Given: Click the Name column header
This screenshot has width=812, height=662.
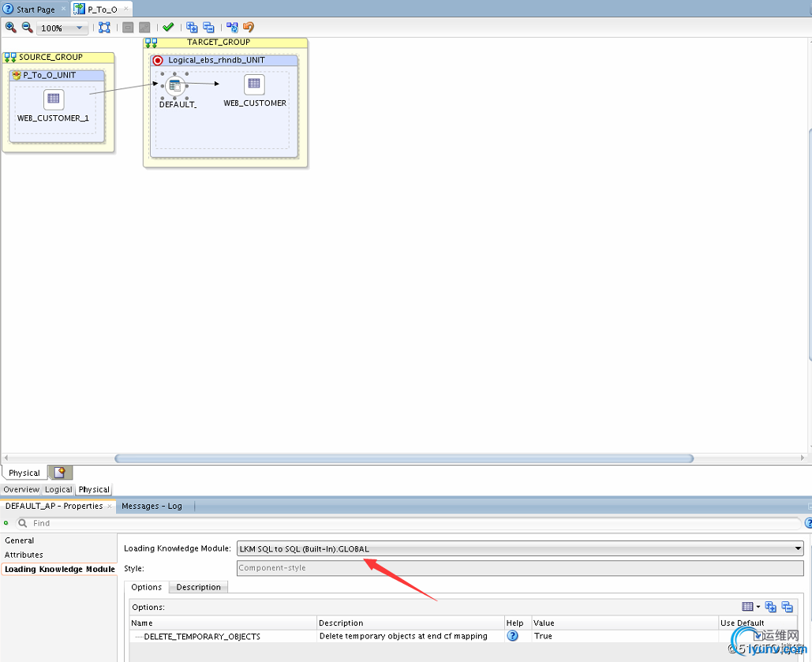Looking at the screenshot, I should (x=223, y=623).
